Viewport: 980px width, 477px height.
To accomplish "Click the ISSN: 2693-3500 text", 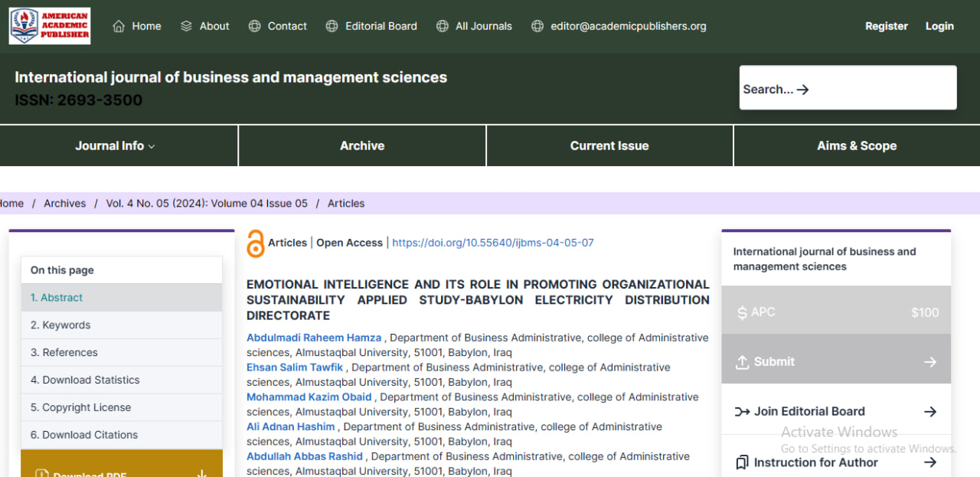I will click(79, 100).
